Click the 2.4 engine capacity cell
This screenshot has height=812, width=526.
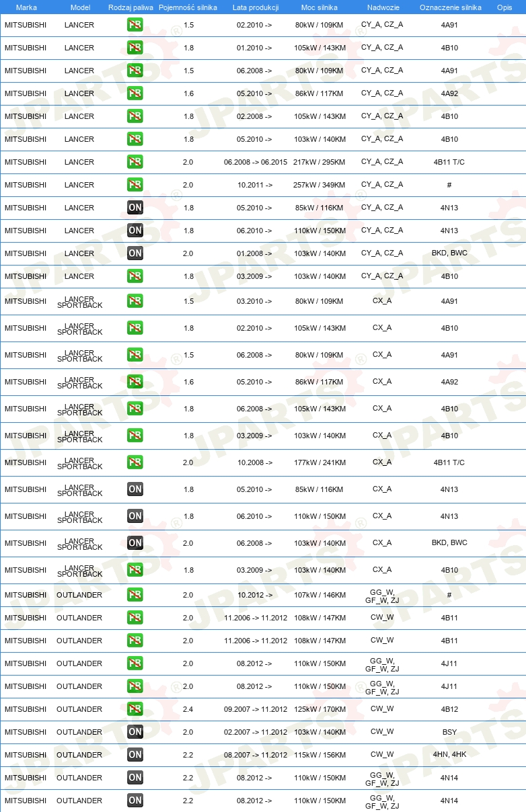[188, 709]
